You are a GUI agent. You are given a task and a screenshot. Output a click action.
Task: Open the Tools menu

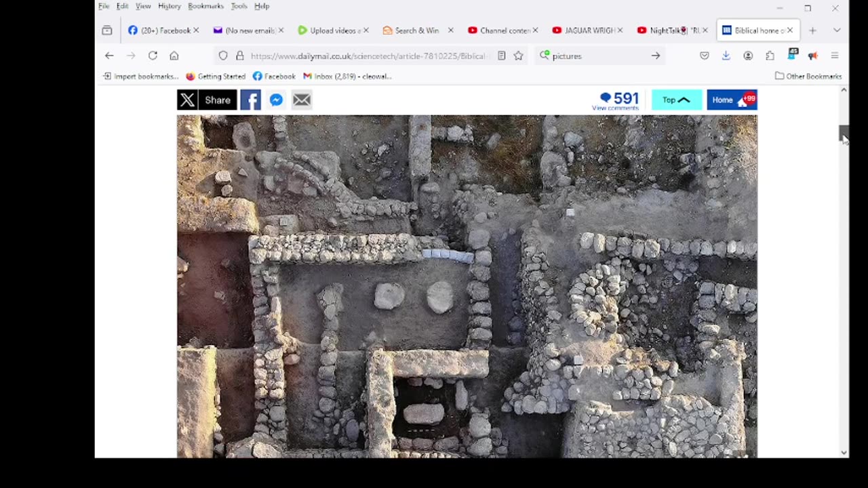click(x=239, y=6)
